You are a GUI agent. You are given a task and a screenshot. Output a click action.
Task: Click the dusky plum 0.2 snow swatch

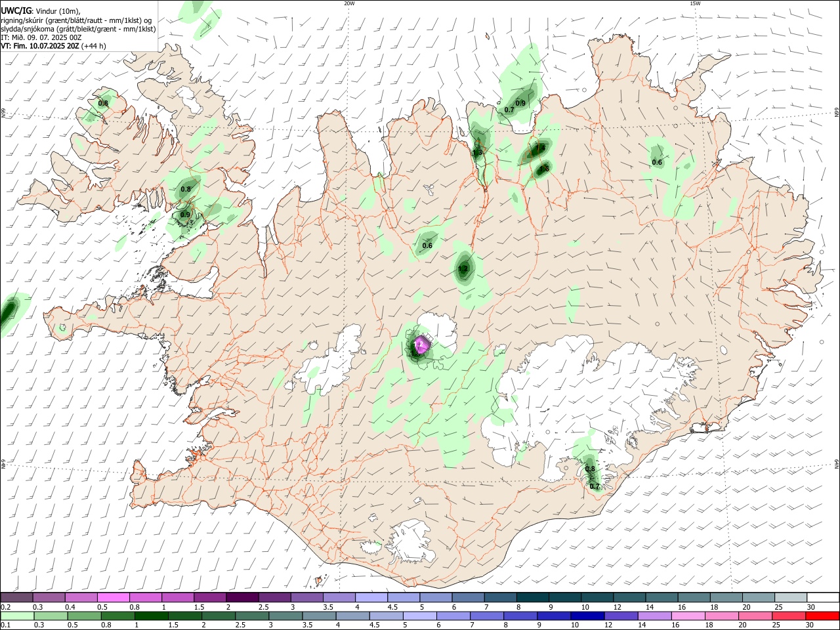coord(16,597)
